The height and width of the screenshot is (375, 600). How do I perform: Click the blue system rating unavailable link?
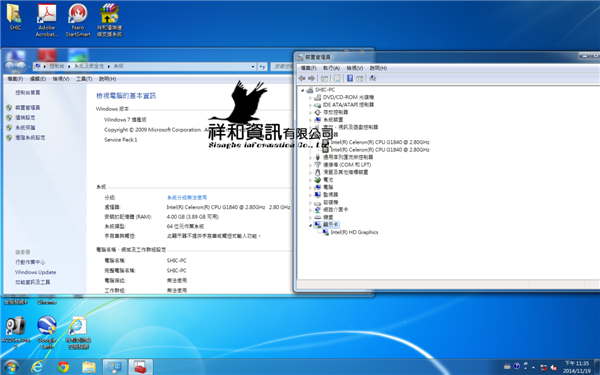tap(187, 198)
